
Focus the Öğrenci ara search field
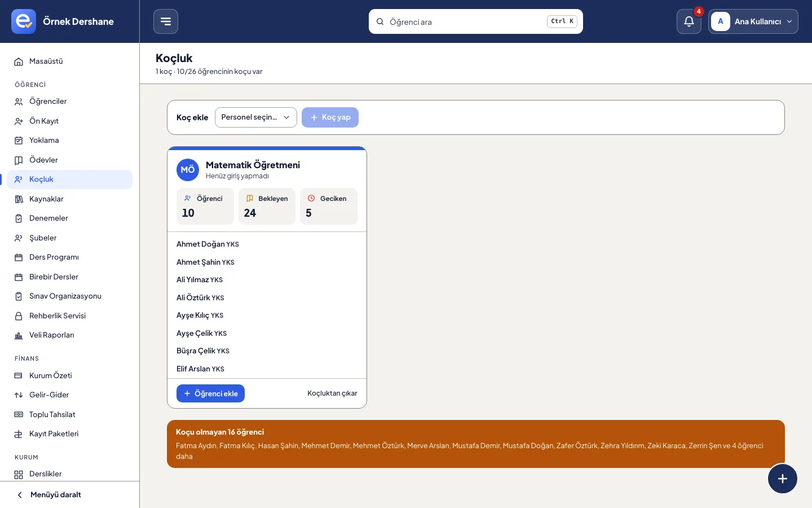(476, 21)
